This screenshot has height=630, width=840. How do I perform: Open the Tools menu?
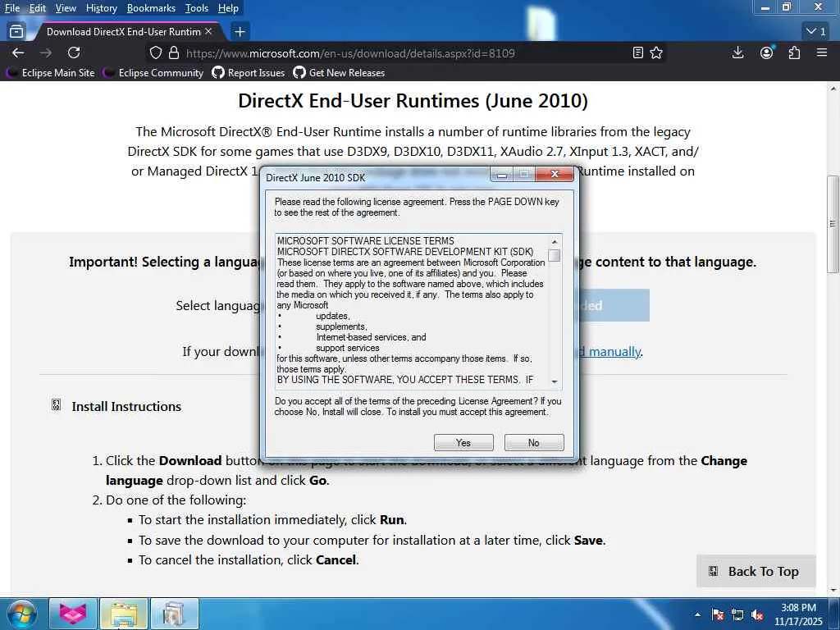197,8
